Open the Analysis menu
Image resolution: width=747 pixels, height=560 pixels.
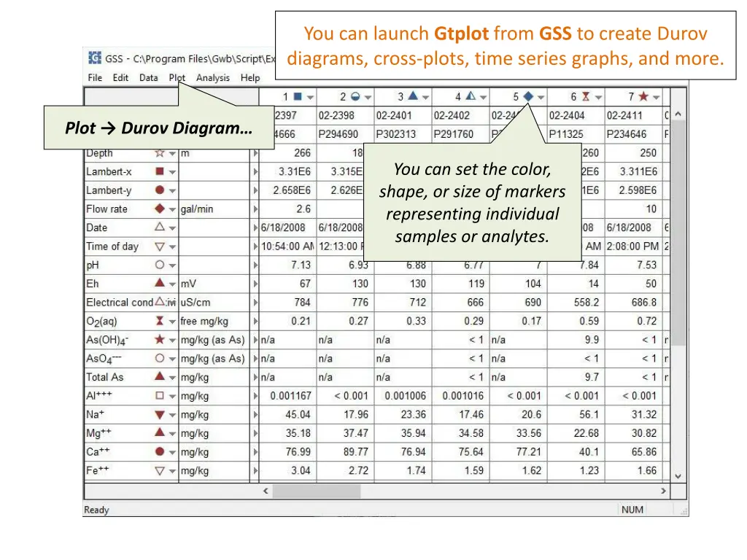[213, 77]
